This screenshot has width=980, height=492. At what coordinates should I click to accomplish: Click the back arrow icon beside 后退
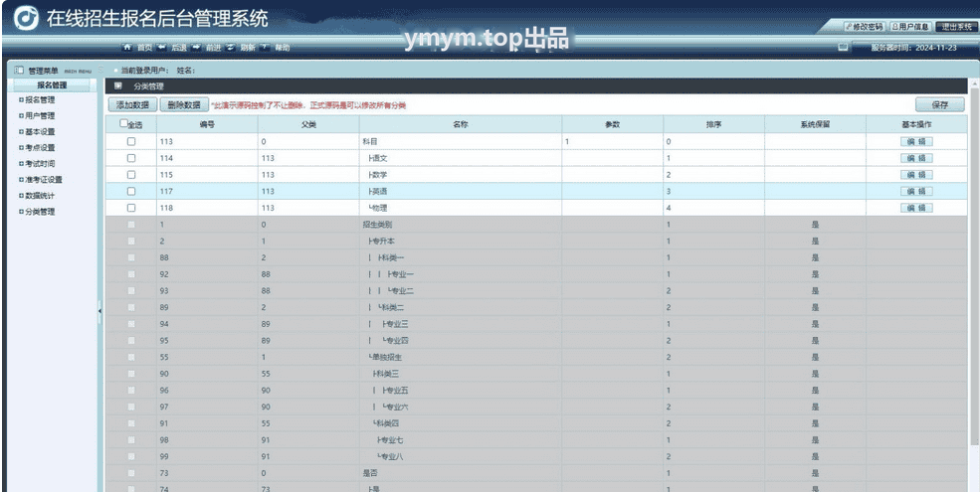point(161,47)
